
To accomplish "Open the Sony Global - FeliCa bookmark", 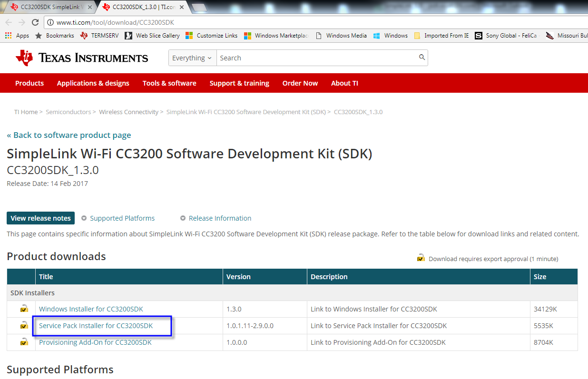I will [506, 36].
